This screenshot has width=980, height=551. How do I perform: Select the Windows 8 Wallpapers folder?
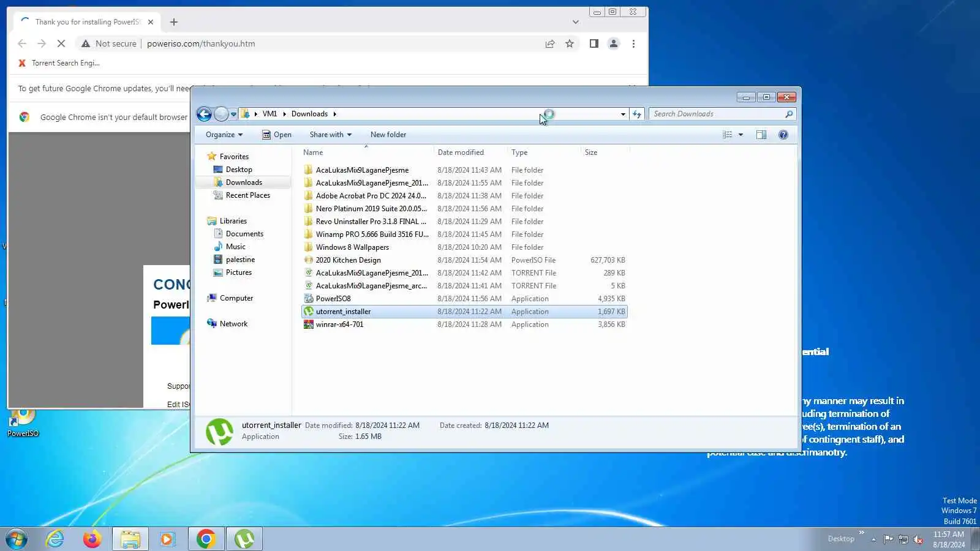click(352, 247)
